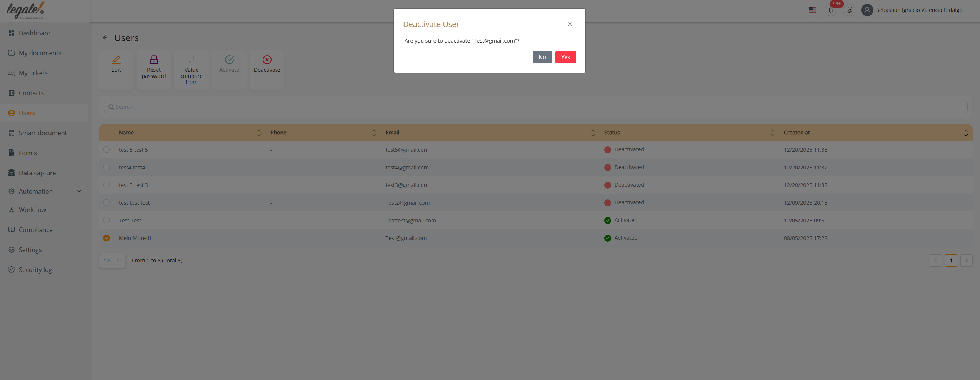
Task: Click the Reset password lock icon
Action: (154, 60)
